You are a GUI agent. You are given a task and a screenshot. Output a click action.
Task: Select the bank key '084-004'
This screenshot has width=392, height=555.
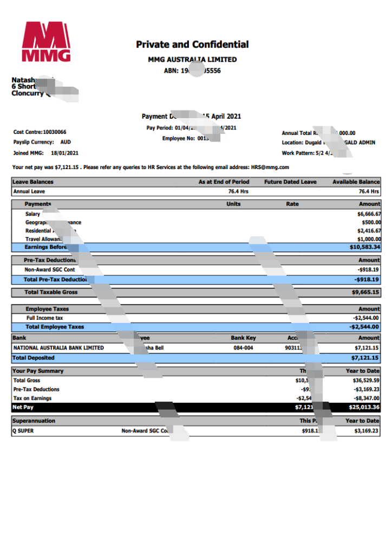pyautogui.click(x=243, y=348)
